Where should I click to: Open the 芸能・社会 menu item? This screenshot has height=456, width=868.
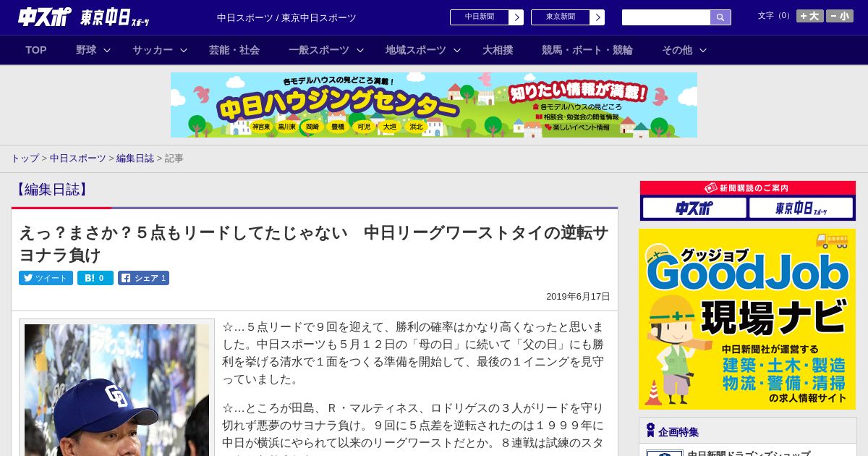(x=234, y=50)
